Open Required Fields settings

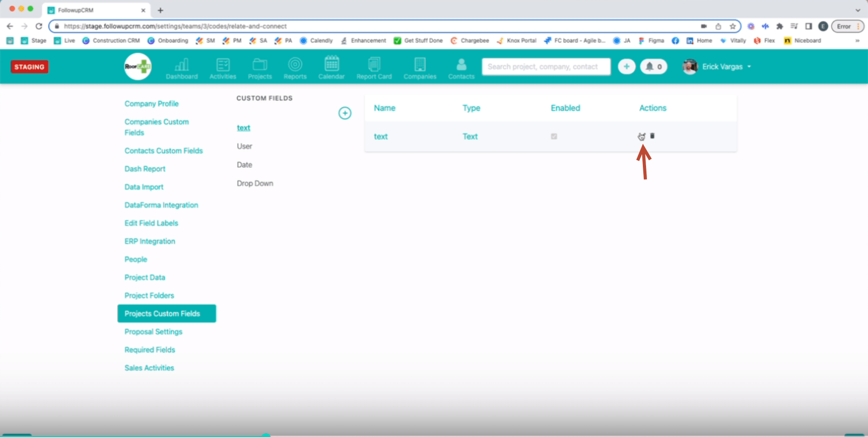tap(150, 350)
